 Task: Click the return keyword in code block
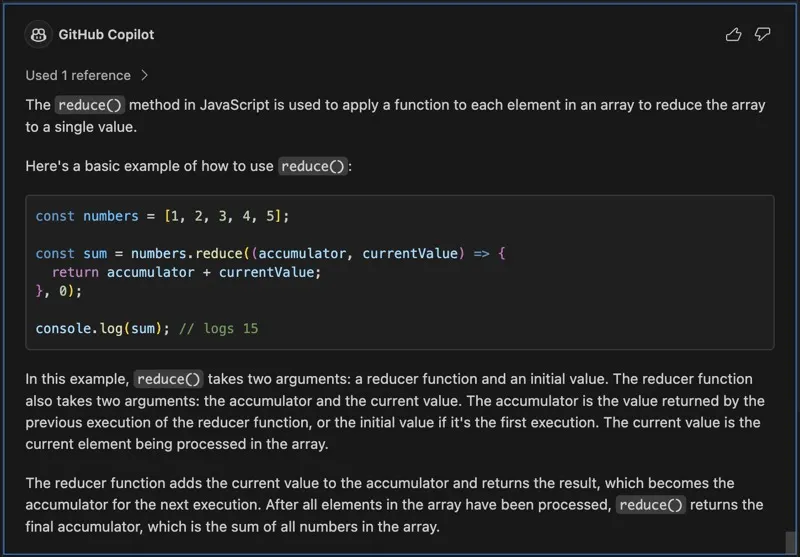coord(75,272)
